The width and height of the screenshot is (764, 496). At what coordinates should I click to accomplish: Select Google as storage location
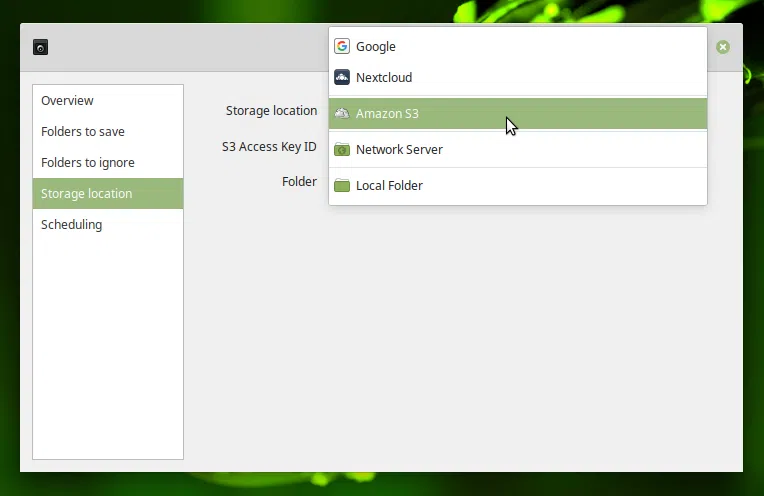(x=376, y=46)
